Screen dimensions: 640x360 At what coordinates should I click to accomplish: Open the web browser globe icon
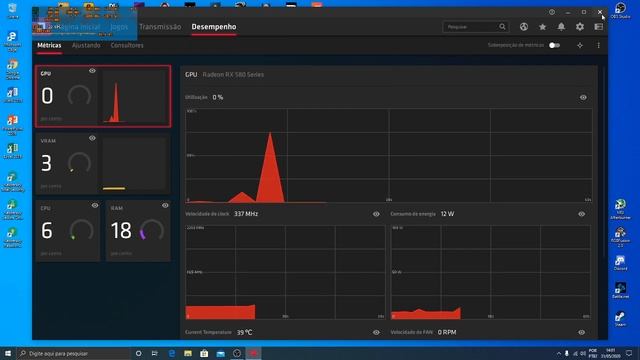pos(524,27)
